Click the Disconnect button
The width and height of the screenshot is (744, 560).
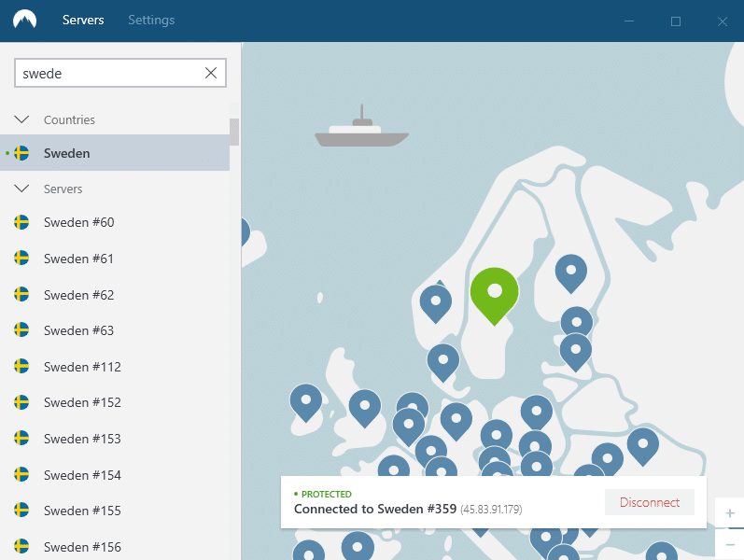(650, 502)
